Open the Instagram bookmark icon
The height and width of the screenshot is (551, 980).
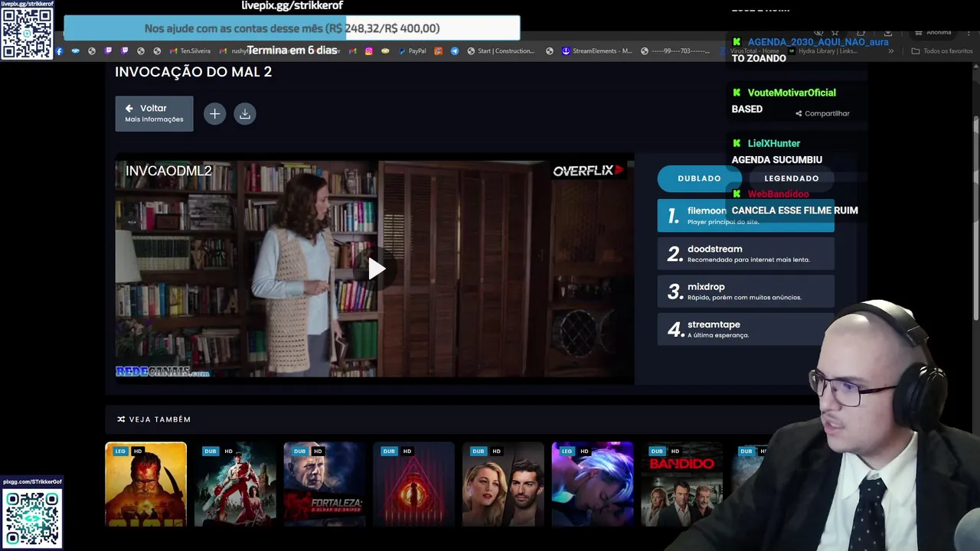point(368,51)
